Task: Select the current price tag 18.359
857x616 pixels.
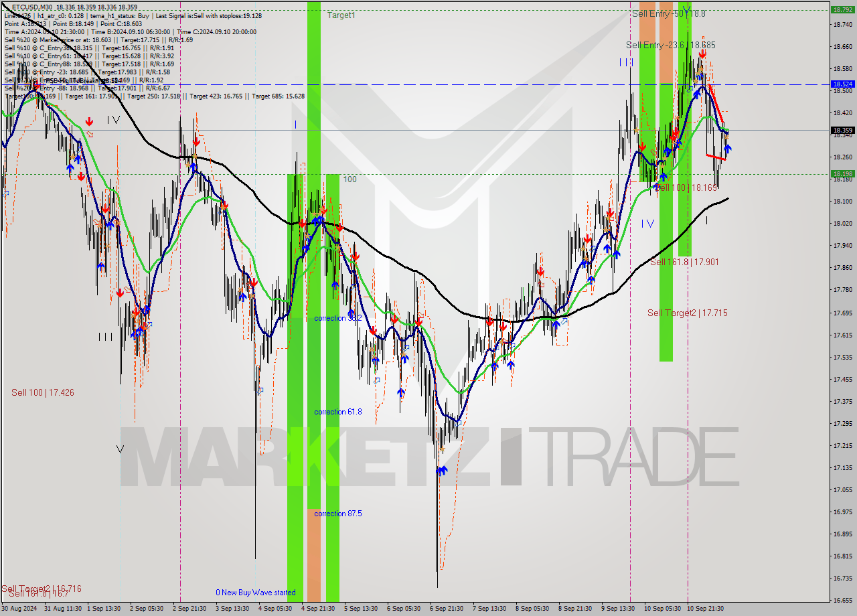Action: click(x=842, y=130)
